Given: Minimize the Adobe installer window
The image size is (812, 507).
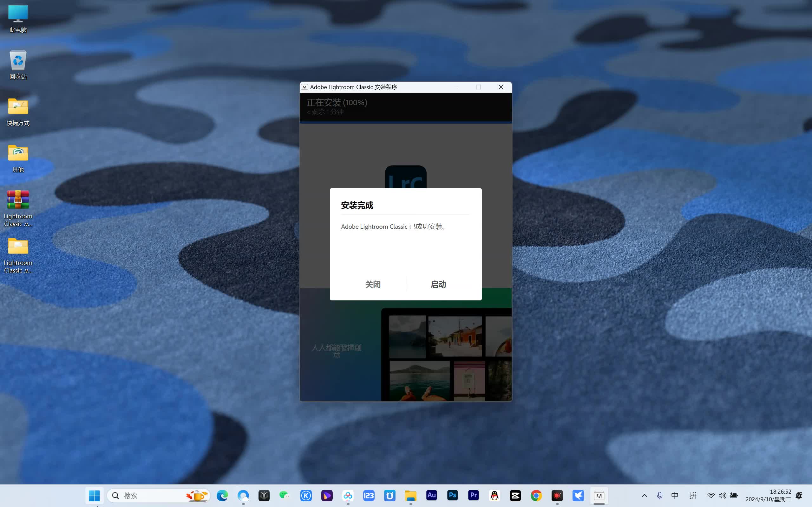Looking at the screenshot, I should [456, 87].
